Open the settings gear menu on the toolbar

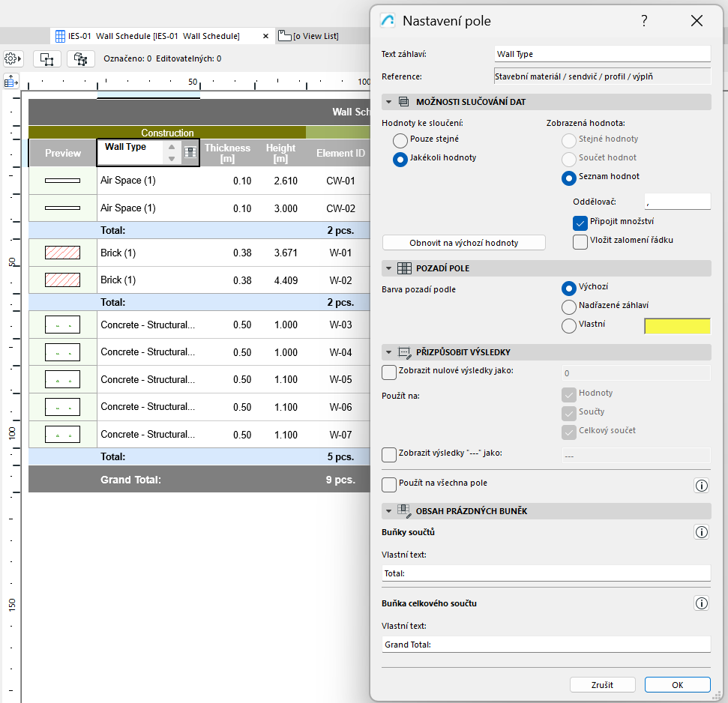pyautogui.click(x=12, y=58)
